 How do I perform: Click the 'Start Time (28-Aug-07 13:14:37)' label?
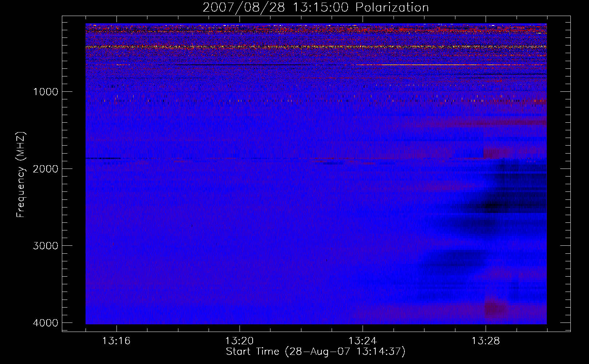(x=316, y=352)
